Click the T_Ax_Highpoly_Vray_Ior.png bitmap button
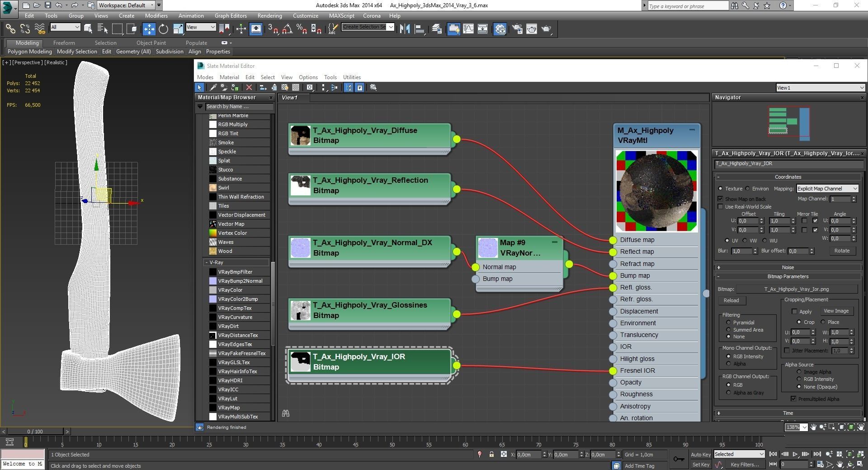Image resolution: width=868 pixels, height=470 pixels. pyautogui.click(x=797, y=289)
